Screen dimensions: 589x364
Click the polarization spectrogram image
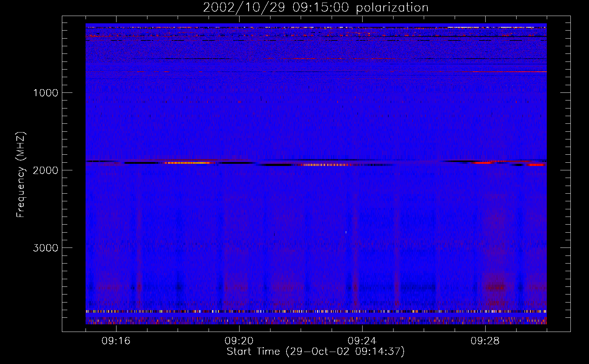[x=316, y=174]
